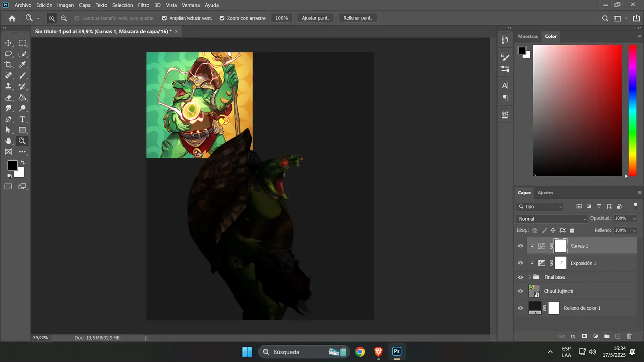Select the Horizontal Type tool
The height and width of the screenshot is (362, 644).
(22, 120)
